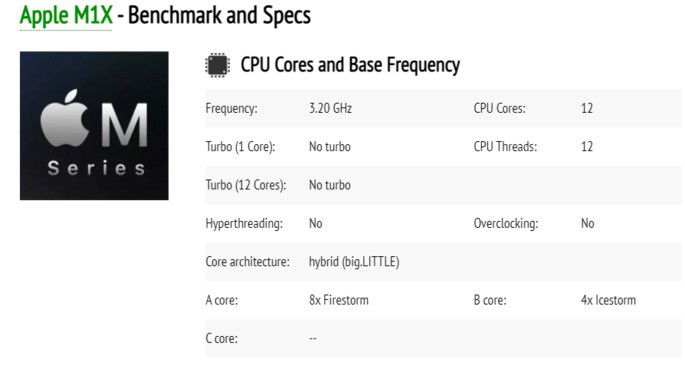Image resolution: width=685 pixels, height=368 pixels.
Task: Click the Core architecture label
Action: click(247, 261)
